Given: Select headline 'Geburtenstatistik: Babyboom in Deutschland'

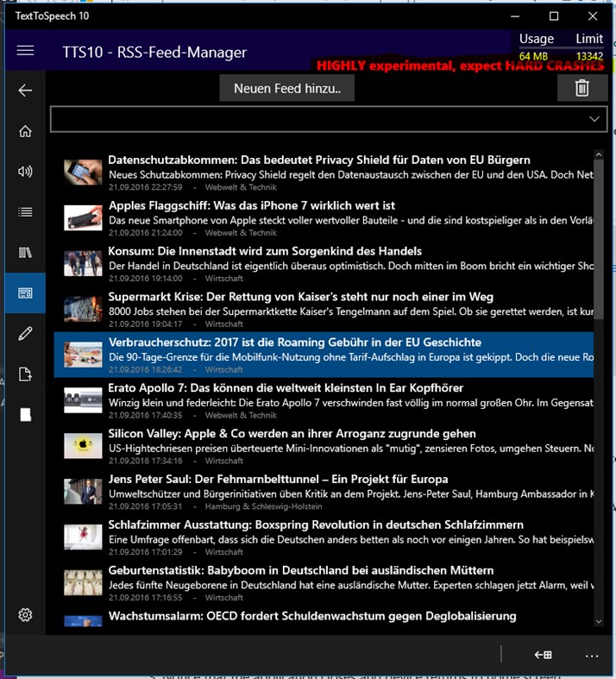Looking at the screenshot, I should point(301,570).
